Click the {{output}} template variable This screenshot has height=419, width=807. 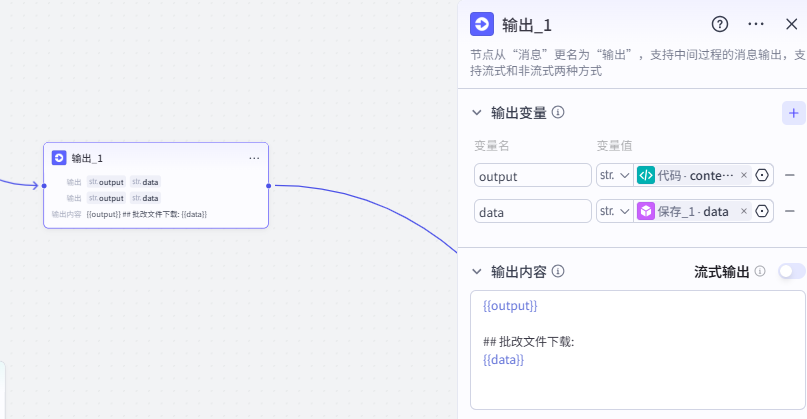(510, 306)
